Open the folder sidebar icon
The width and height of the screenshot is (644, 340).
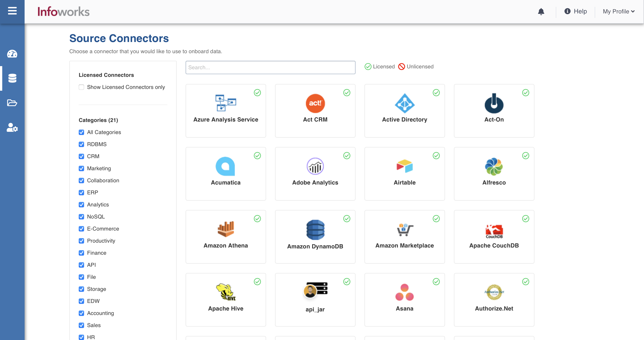(x=12, y=103)
